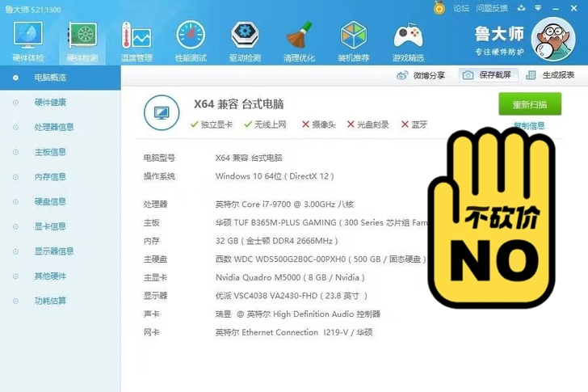The height and width of the screenshot is (392, 588).
Task: Click Windows 10 64位 operating system value
Action: [275, 176]
